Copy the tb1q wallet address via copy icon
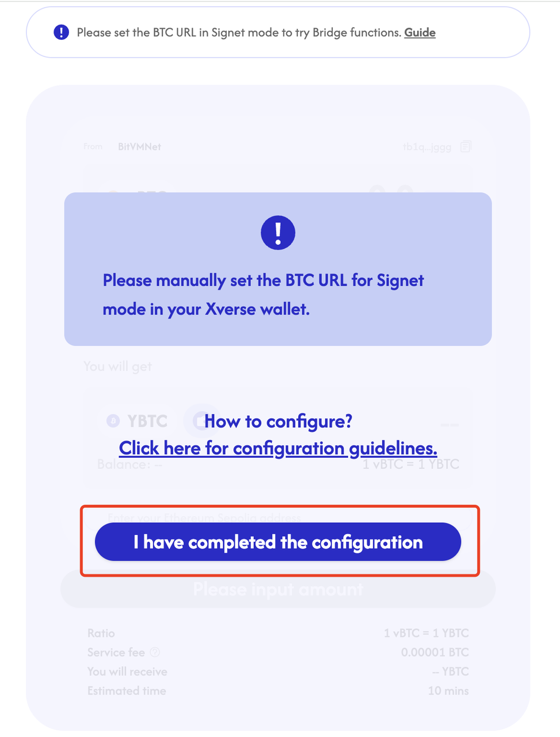This screenshot has height=737, width=560. click(x=466, y=147)
